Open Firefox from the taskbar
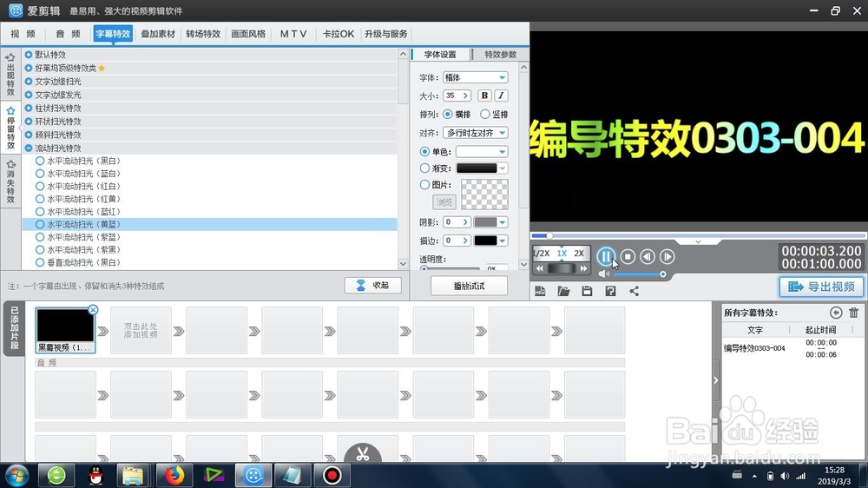This screenshot has height=488, width=868. click(x=174, y=475)
